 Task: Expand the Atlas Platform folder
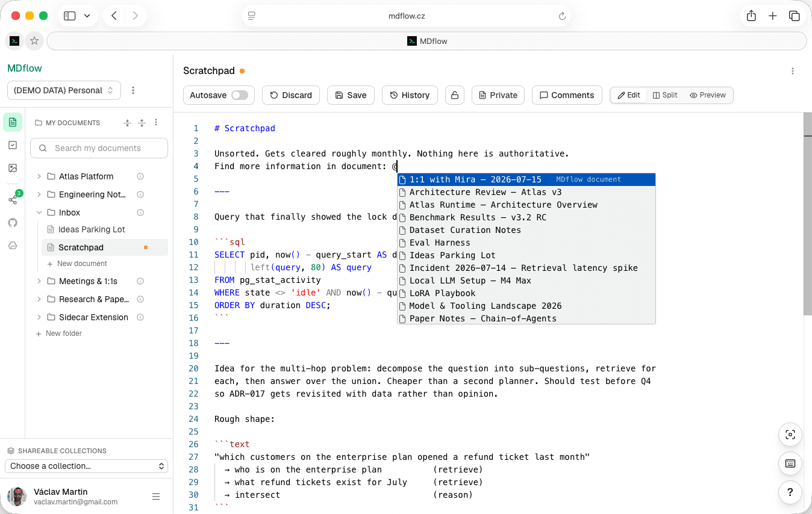click(39, 176)
